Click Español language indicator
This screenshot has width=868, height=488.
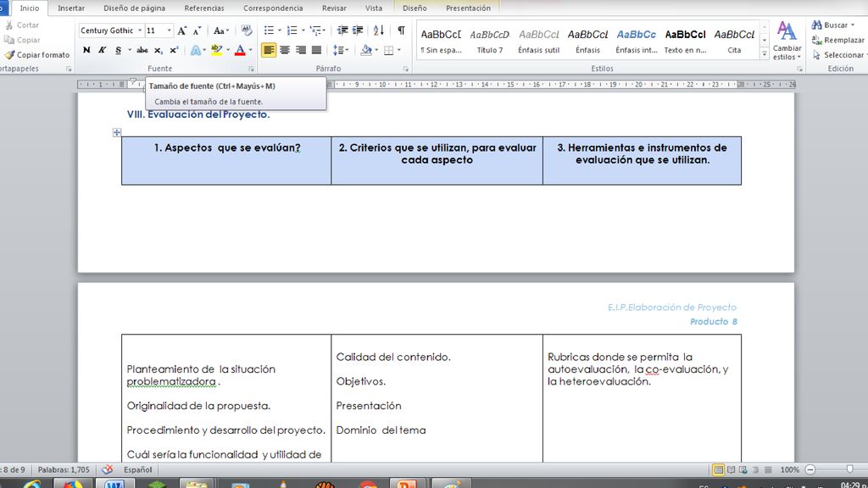[138, 469]
